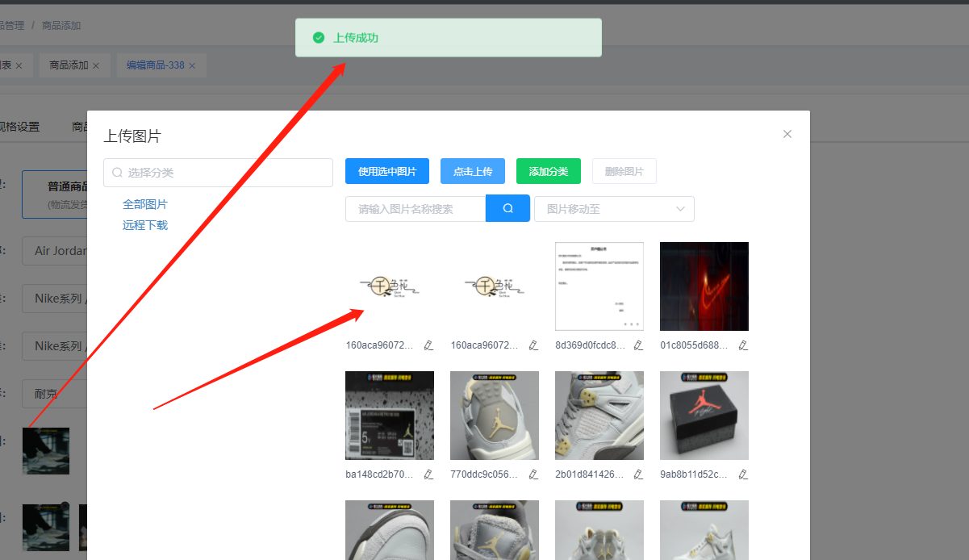The height and width of the screenshot is (560, 969).
Task: Focus the 选择分类 search field
Action: click(218, 173)
